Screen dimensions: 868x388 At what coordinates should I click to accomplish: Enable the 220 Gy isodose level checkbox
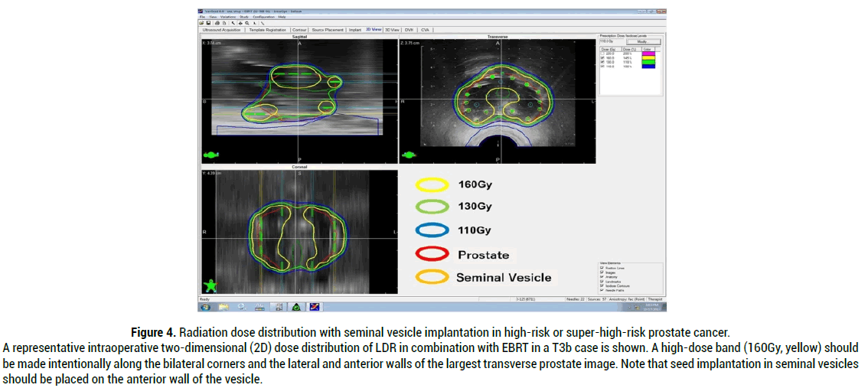coord(602,54)
